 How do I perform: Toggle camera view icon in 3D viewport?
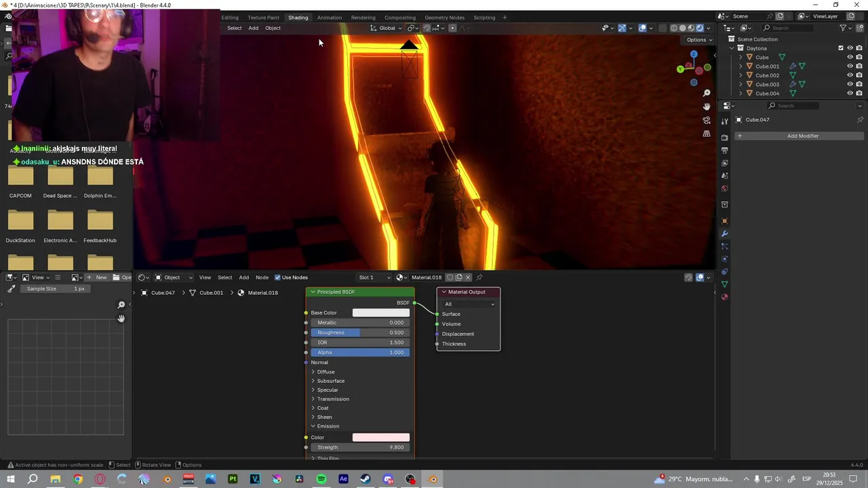point(707,120)
